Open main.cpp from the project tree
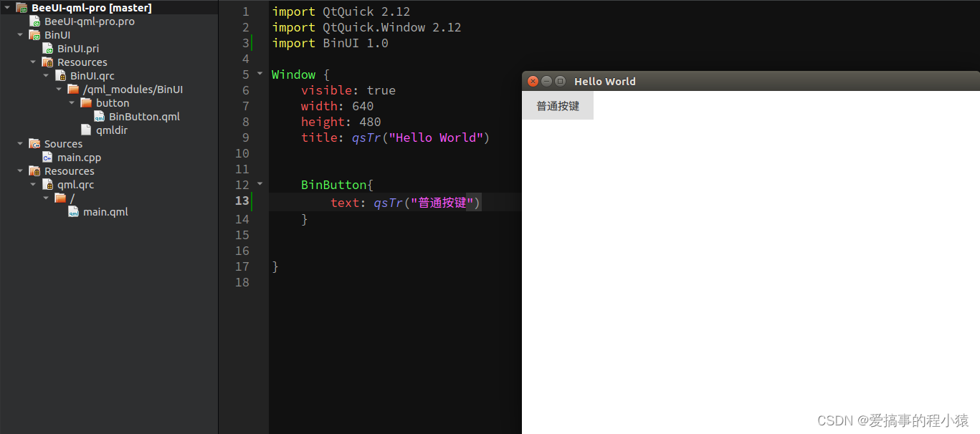Image resolution: width=980 pixels, height=434 pixels. pyautogui.click(x=79, y=158)
